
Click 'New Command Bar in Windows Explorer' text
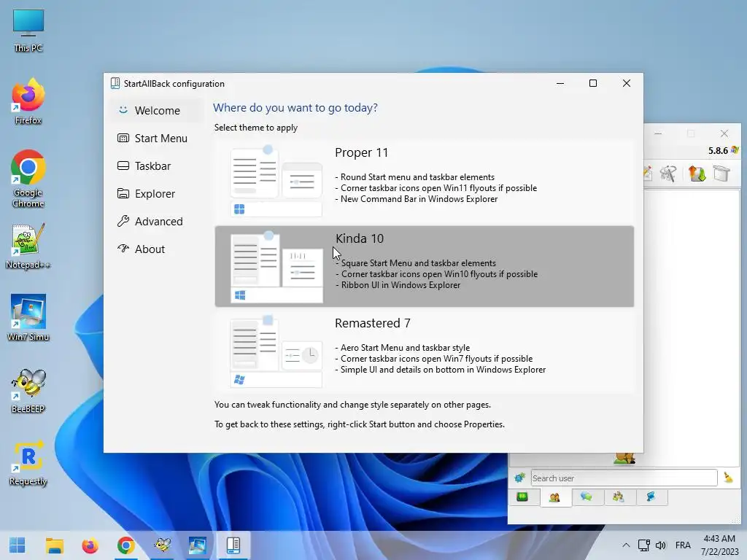point(419,199)
